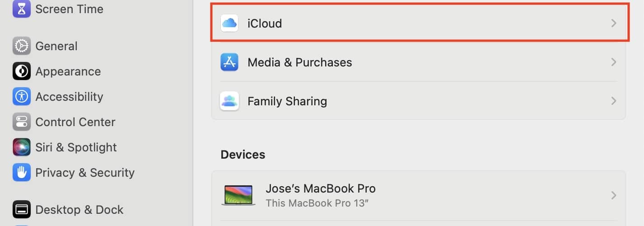Click the "Jose's MacBook Pro" device name
This screenshot has width=644, height=226.
click(321, 188)
